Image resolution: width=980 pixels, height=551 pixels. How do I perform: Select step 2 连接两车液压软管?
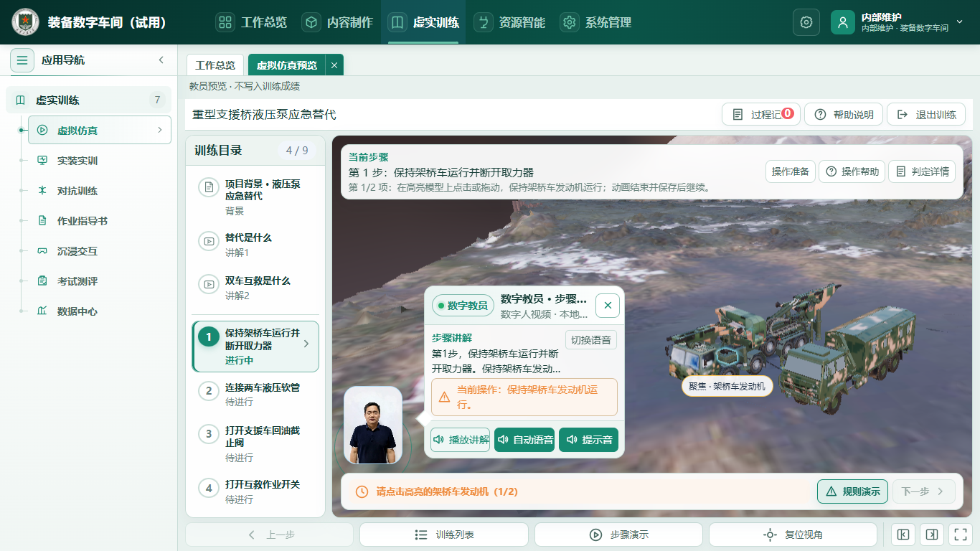pyautogui.click(x=255, y=394)
